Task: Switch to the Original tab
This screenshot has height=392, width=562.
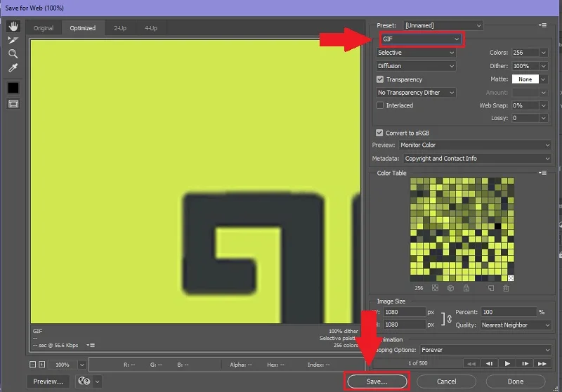Action: pyautogui.click(x=44, y=28)
